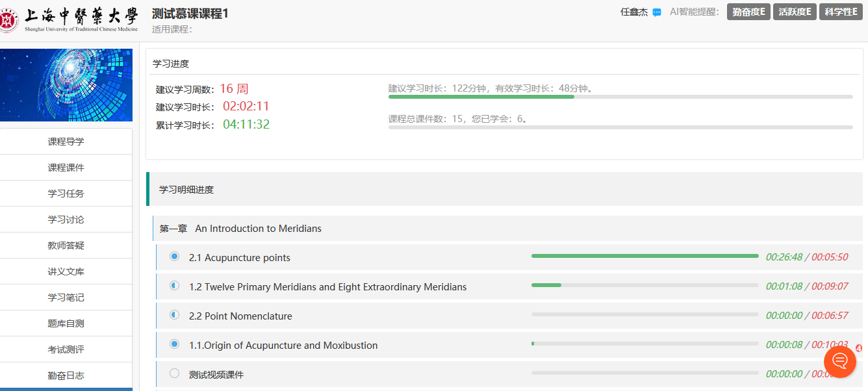
Task: Click the 勤奋度E badge
Action: 748,12
